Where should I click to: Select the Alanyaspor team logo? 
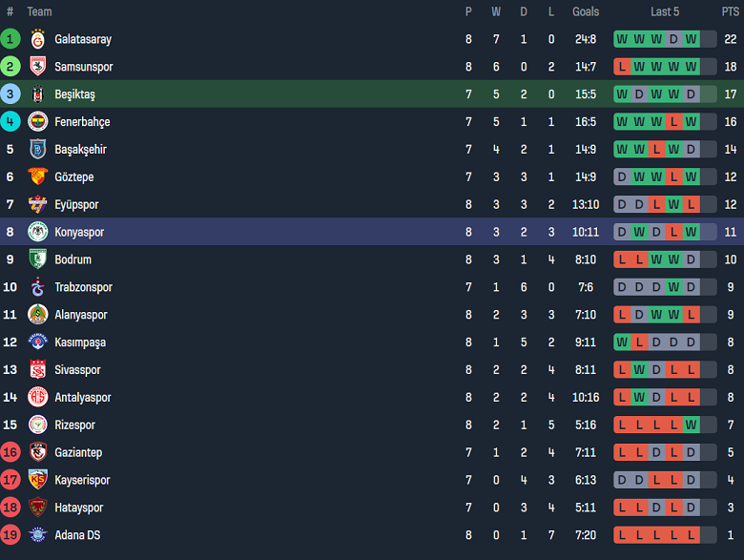coord(37,315)
